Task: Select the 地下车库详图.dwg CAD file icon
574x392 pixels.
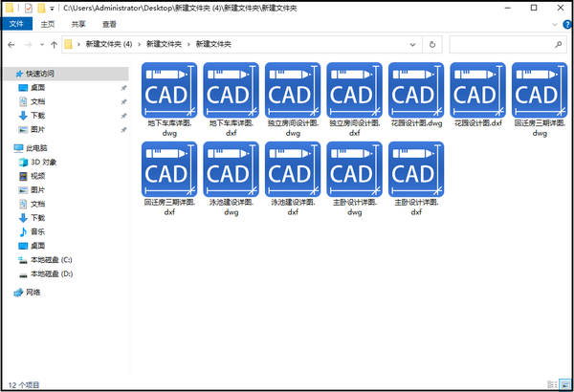Action: click(169, 90)
